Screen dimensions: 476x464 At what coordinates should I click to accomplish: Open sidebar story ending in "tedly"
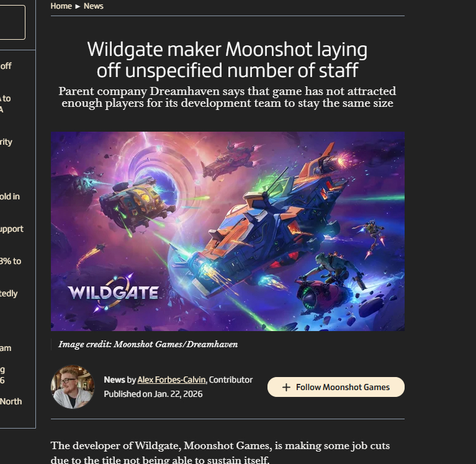tap(9, 293)
